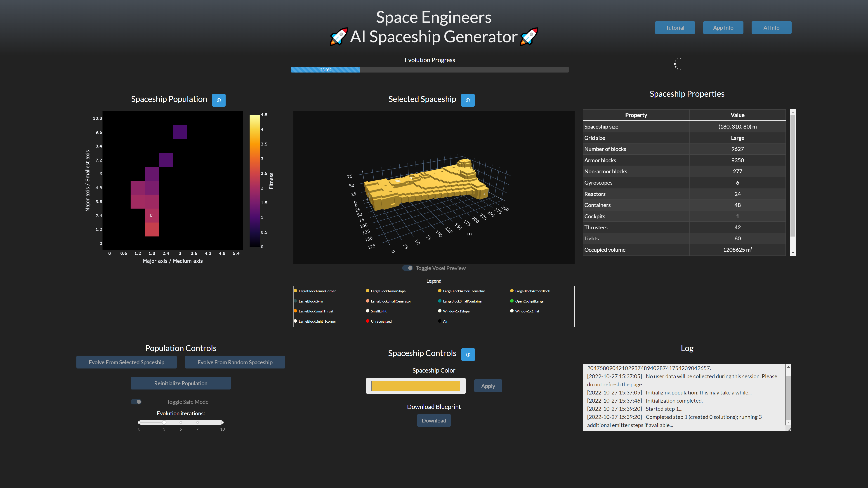Viewport: 868px width, 488px height.
Task: Click the Selected Spaceship info icon
Action: pyautogui.click(x=468, y=100)
